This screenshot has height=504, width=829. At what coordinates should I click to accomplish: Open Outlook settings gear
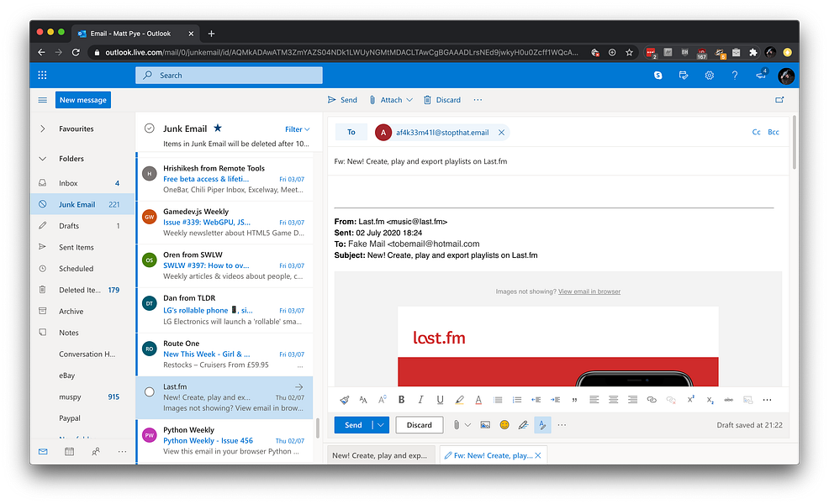tap(709, 75)
